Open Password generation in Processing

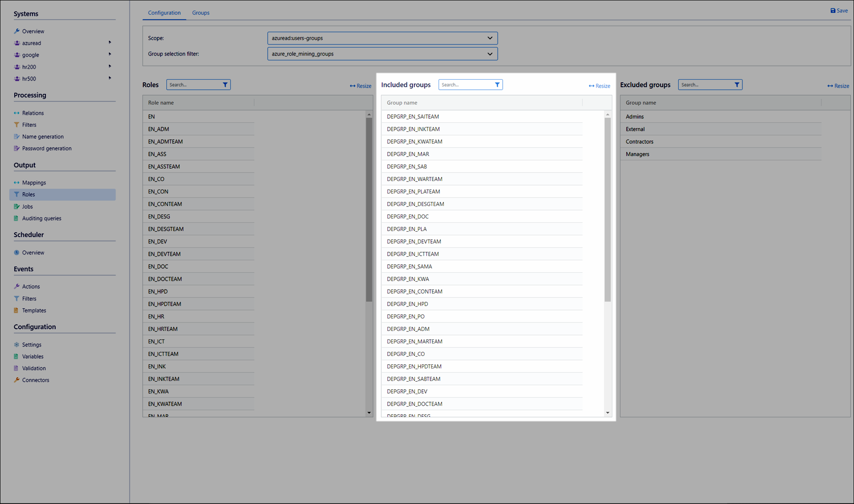[46, 149]
